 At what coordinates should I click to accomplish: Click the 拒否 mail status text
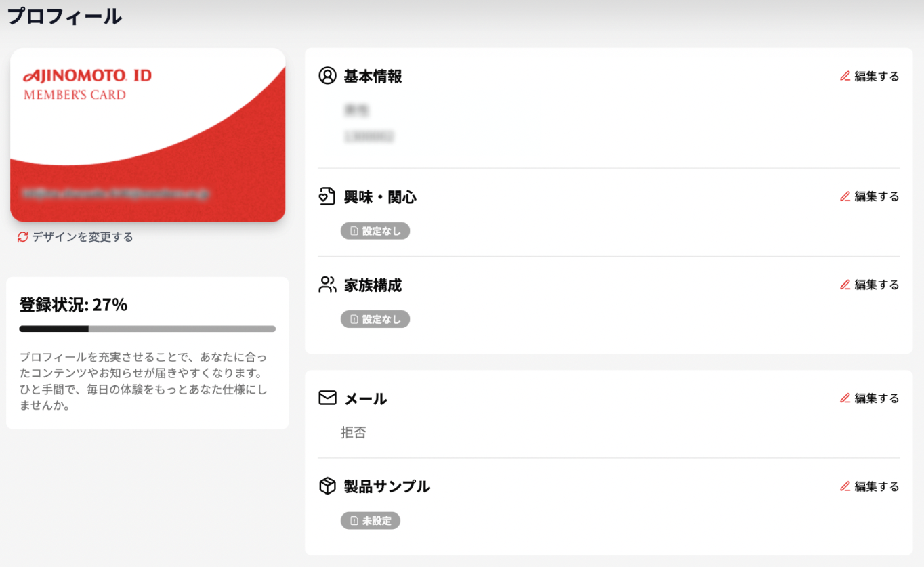point(354,433)
